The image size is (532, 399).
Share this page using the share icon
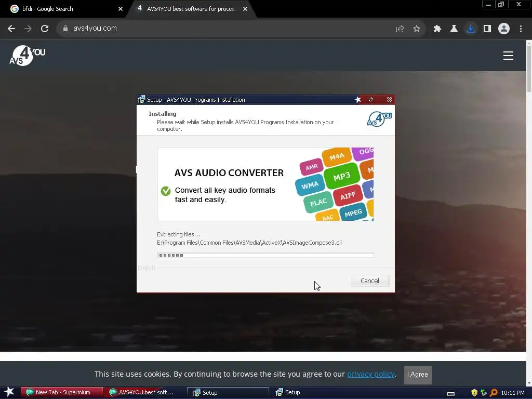click(400, 29)
